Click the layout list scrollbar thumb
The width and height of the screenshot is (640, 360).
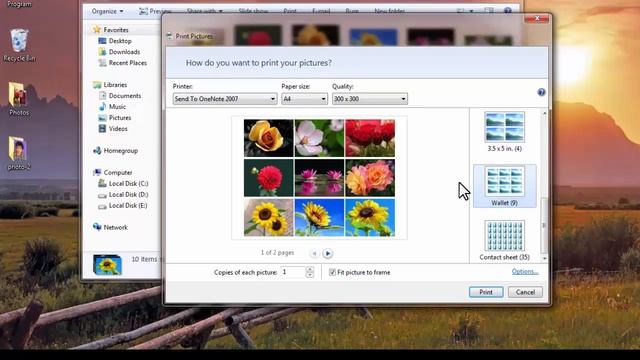coord(544,225)
